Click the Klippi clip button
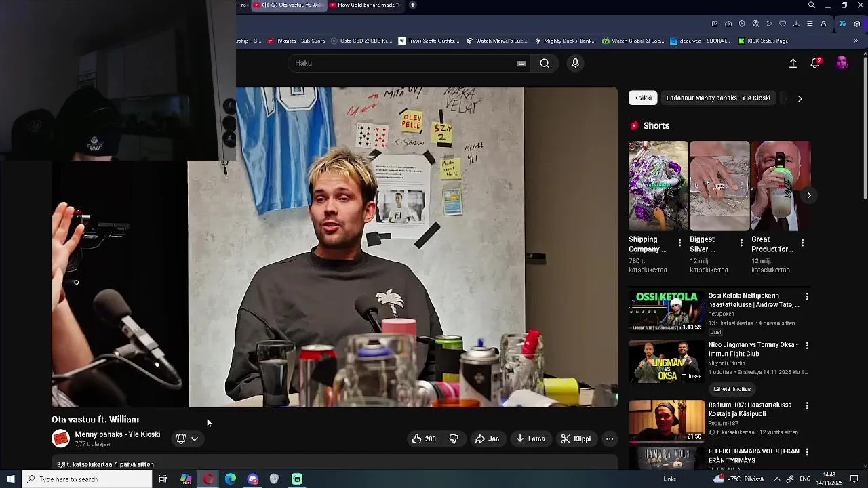 (576, 439)
